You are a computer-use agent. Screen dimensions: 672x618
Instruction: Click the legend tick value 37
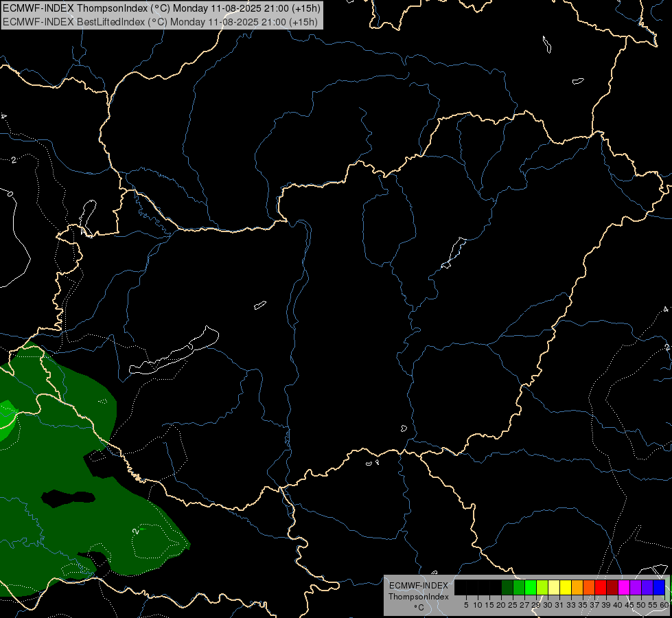point(595,605)
